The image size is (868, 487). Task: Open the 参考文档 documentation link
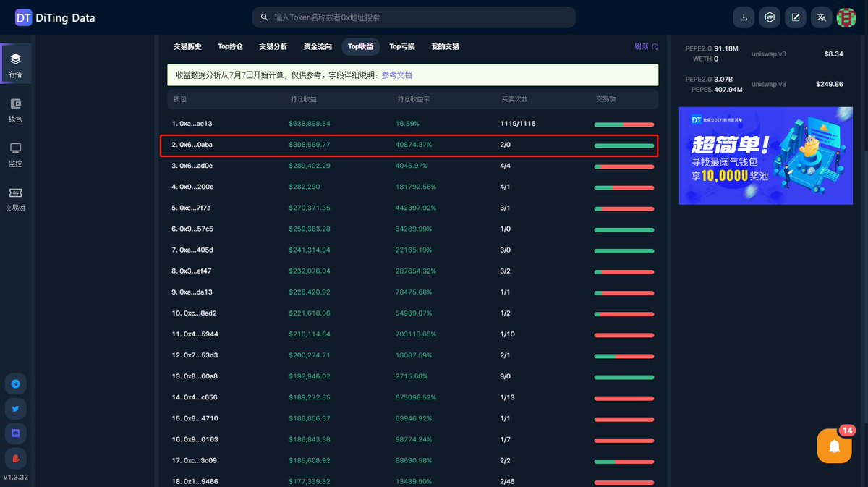(x=396, y=75)
